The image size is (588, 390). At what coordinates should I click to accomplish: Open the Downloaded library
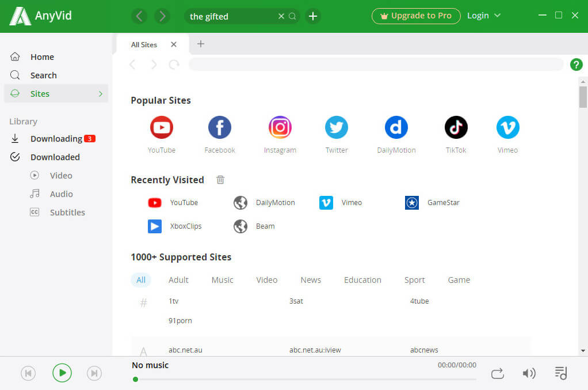(x=56, y=157)
